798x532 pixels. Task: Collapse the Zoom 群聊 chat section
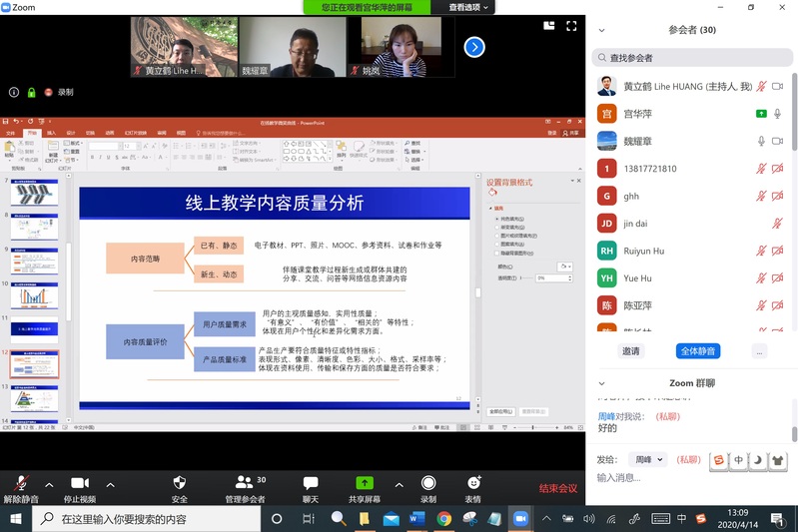click(602, 383)
